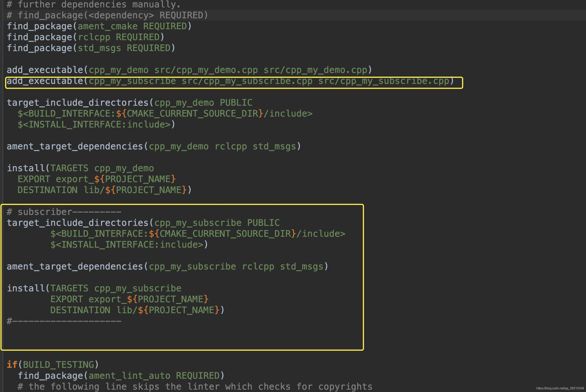This screenshot has width=586, height=392.
Task: Click the line find_package(ament_cmake REQUIRED)
Action: [99, 26]
